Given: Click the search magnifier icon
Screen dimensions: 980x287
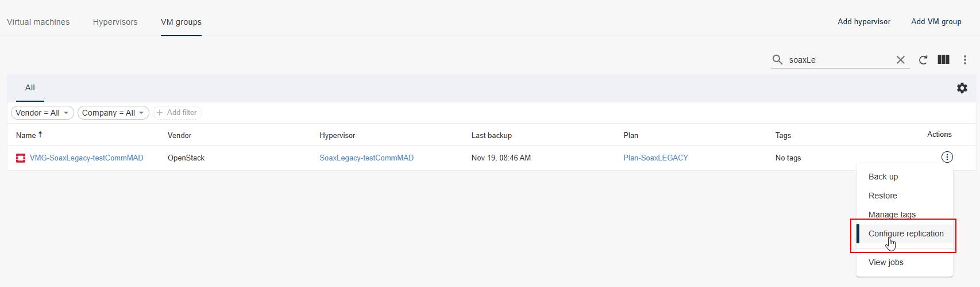Looking at the screenshot, I should click(777, 60).
